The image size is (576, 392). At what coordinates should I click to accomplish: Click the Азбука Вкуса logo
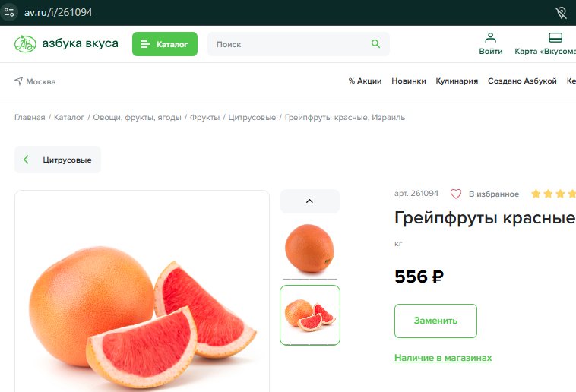coord(66,44)
